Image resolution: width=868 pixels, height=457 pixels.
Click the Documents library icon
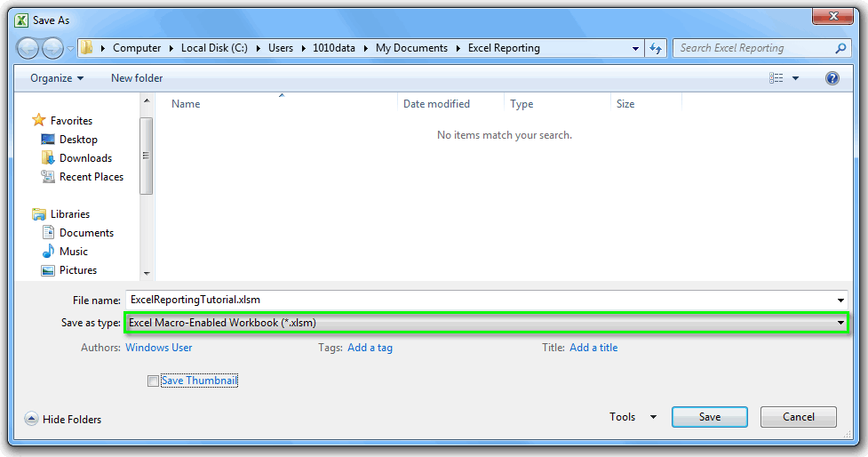pos(48,232)
